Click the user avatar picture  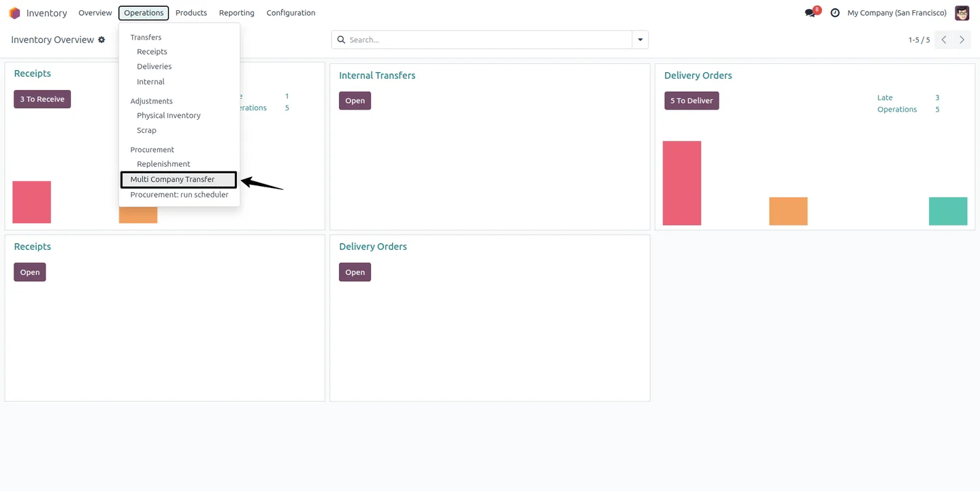tap(962, 13)
